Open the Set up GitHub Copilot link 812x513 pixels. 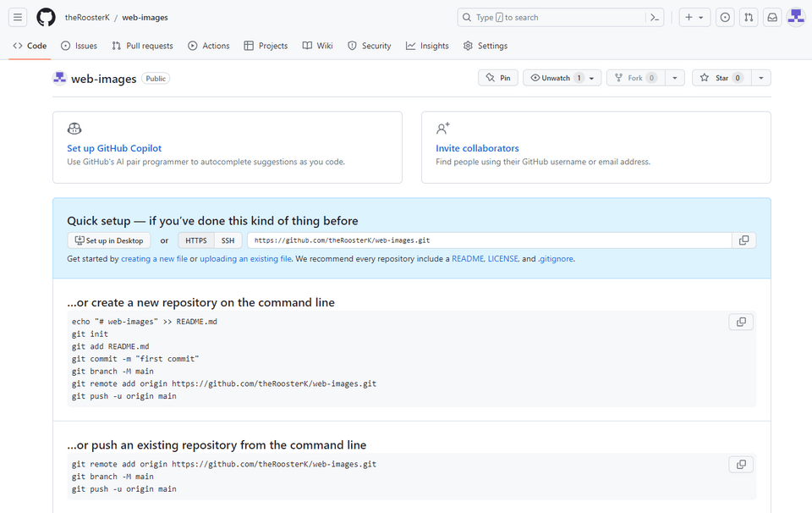coord(114,148)
